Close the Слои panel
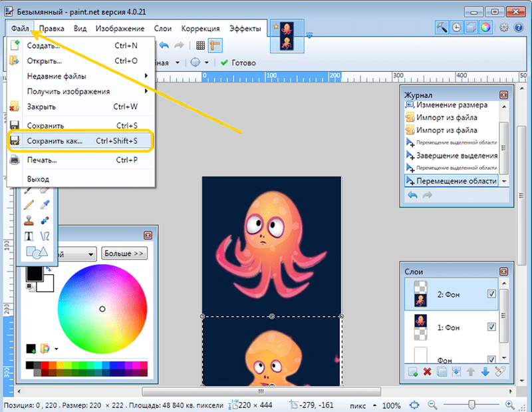This screenshot has height=412, width=532. 504,272
